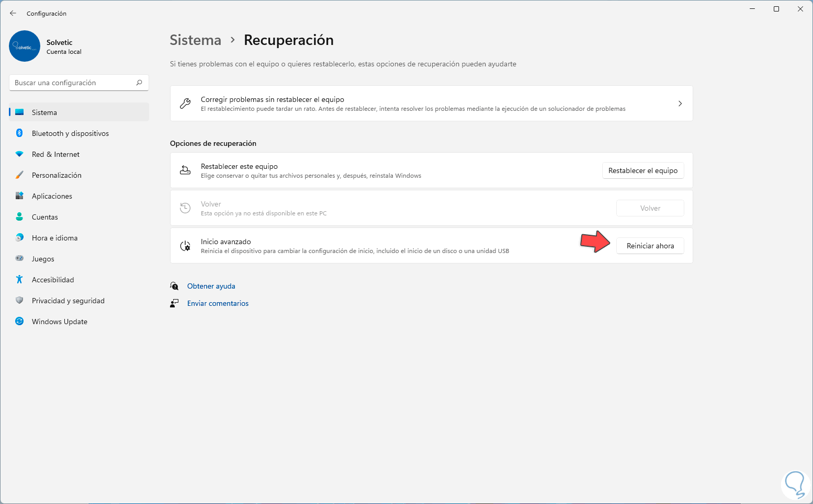
Task: Click the Juegos controller icon
Action: point(19,259)
